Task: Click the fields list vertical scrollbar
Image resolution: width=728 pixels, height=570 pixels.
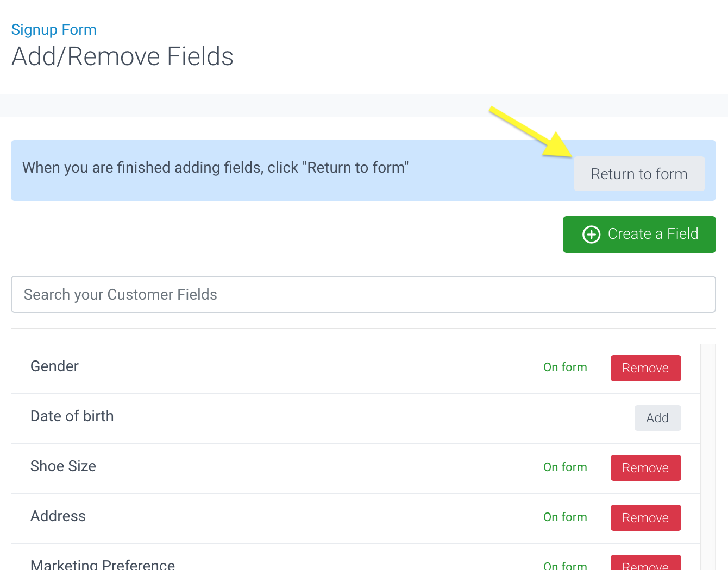Action: click(x=708, y=456)
